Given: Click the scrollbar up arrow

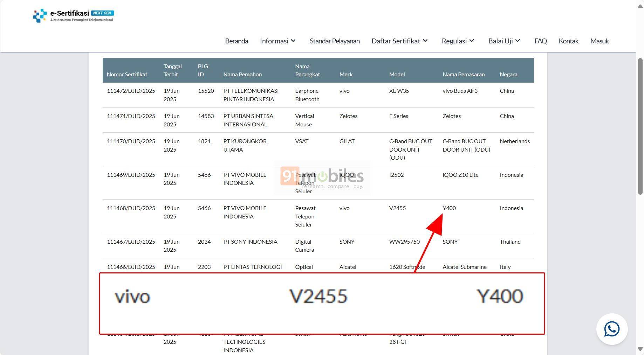Looking at the screenshot, I should coord(640,7).
